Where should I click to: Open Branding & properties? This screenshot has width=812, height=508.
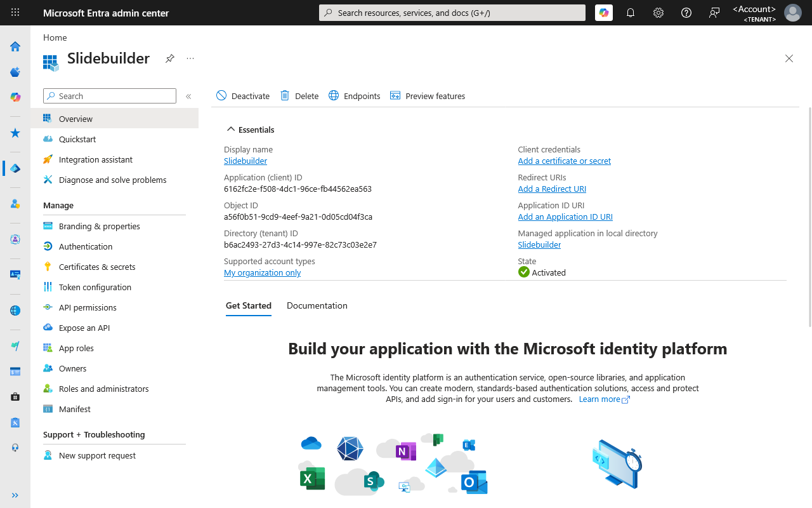point(114,226)
